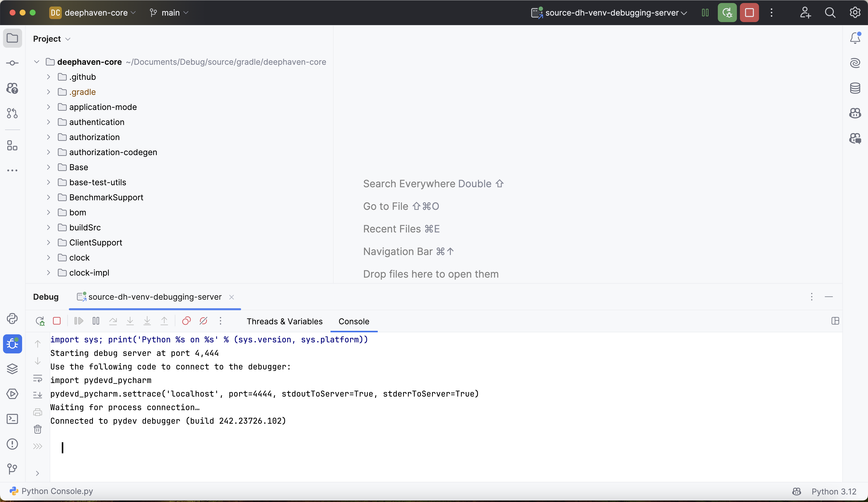This screenshot has height=502, width=868.
Task: Click View Breakpoints icon in debug toolbar
Action: 186,321
